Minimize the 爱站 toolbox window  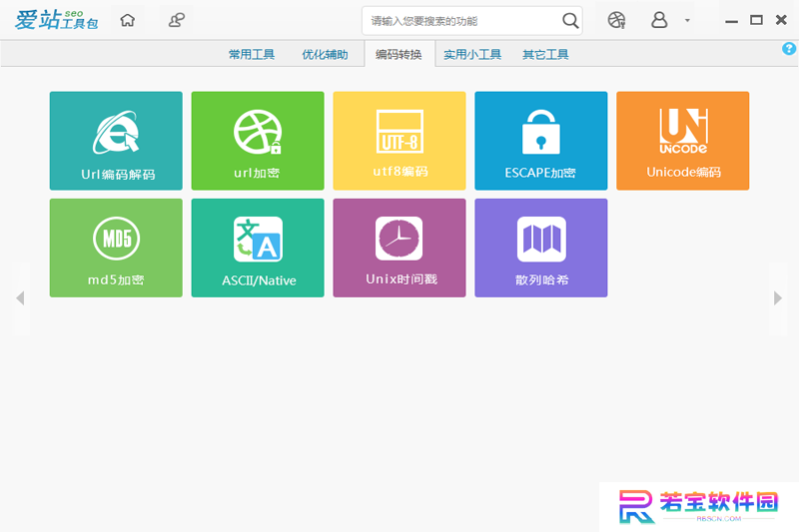(x=732, y=21)
